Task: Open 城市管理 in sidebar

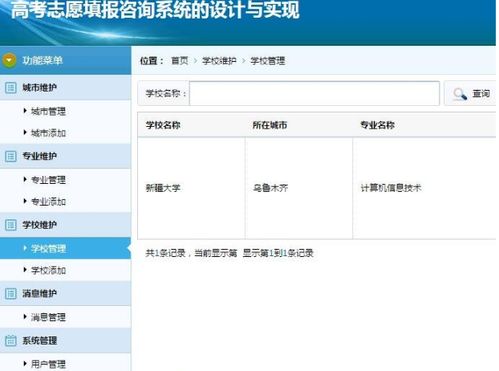Action: pyautogui.click(x=48, y=111)
